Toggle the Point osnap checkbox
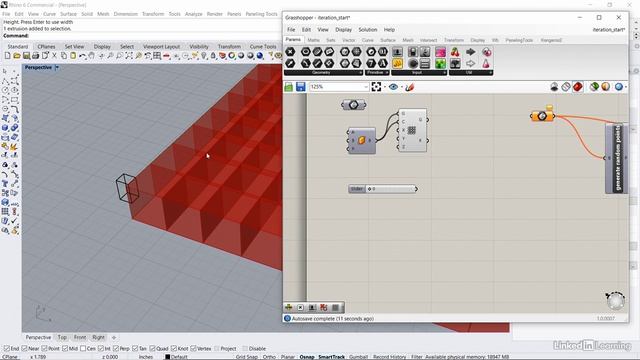640x360 pixels. pyautogui.click(x=45, y=349)
